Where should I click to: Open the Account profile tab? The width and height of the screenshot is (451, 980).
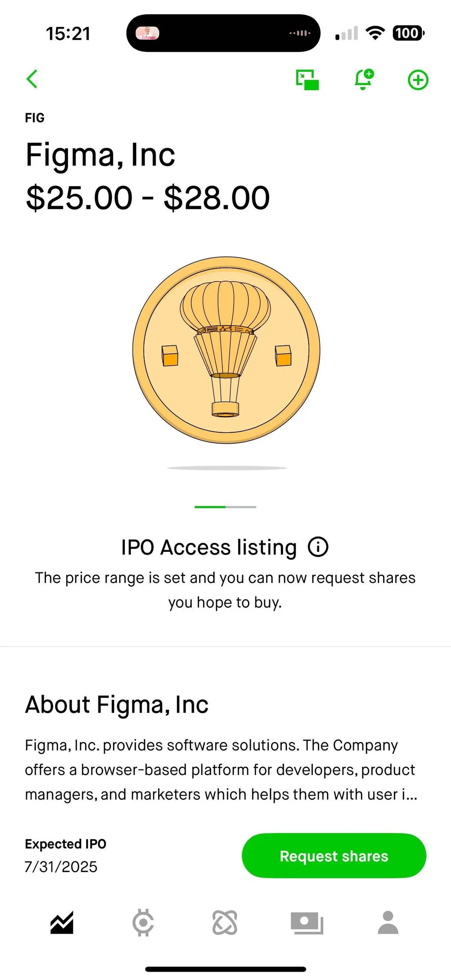pos(388,922)
